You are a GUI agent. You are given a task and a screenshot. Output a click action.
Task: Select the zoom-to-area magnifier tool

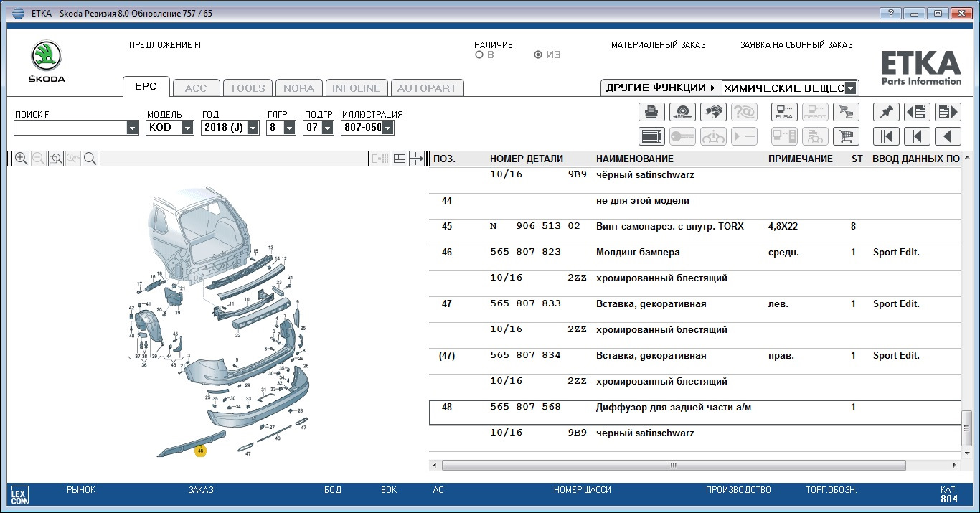click(x=56, y=159)
